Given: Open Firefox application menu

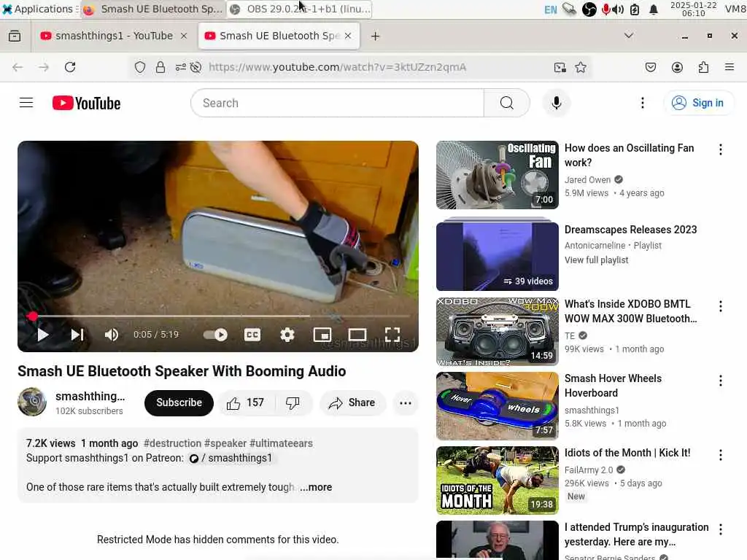Looking at the screenshot, I should click(729, 67).
